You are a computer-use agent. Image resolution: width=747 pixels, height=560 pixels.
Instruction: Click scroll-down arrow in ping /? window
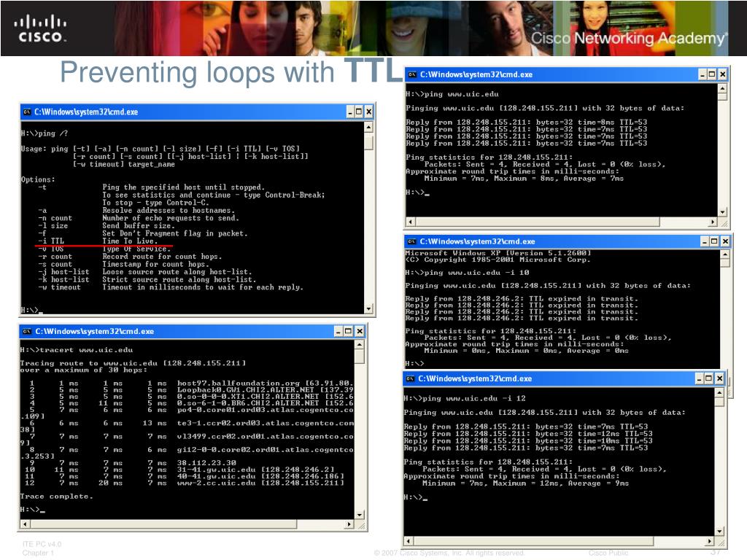368,309
